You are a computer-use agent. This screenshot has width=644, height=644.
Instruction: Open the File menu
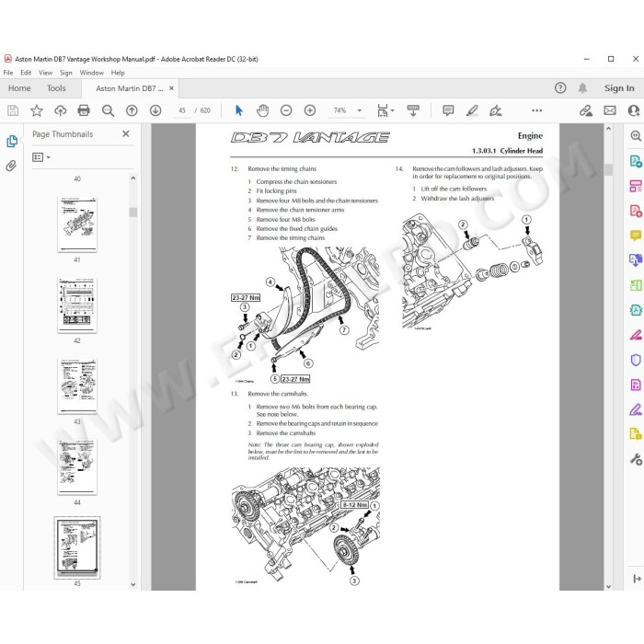click(x=8, y=73)
